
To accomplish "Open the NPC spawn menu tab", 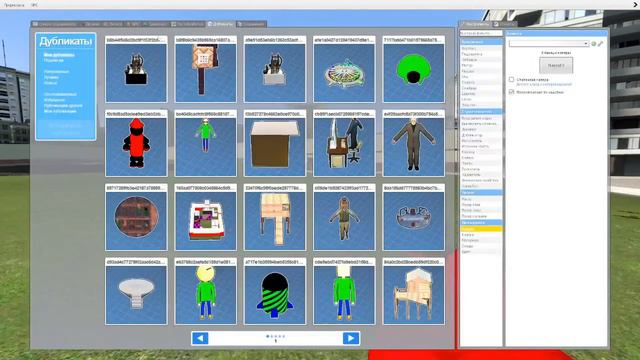I will pyautogui.click(x=133, y=24).
